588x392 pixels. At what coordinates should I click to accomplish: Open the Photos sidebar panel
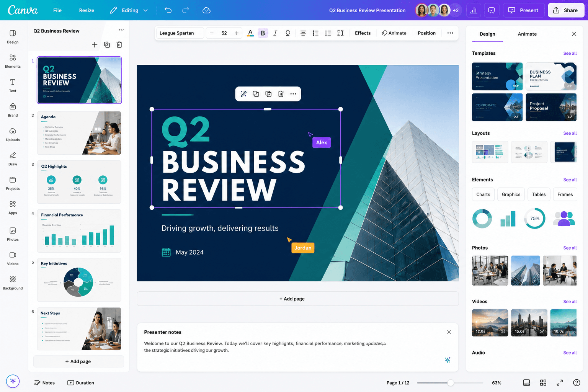[x=13, y=234]
